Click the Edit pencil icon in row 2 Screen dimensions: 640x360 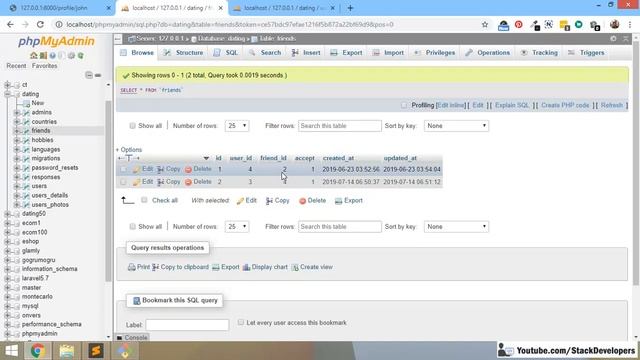(137, 182)
